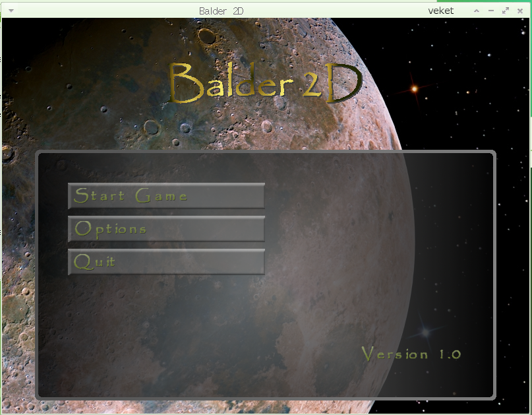The width and height of the screenshot is (532, 415).
Task: Shade the window with the up-arrow icon
Action: pyautogui.click(x=477, y=11)
